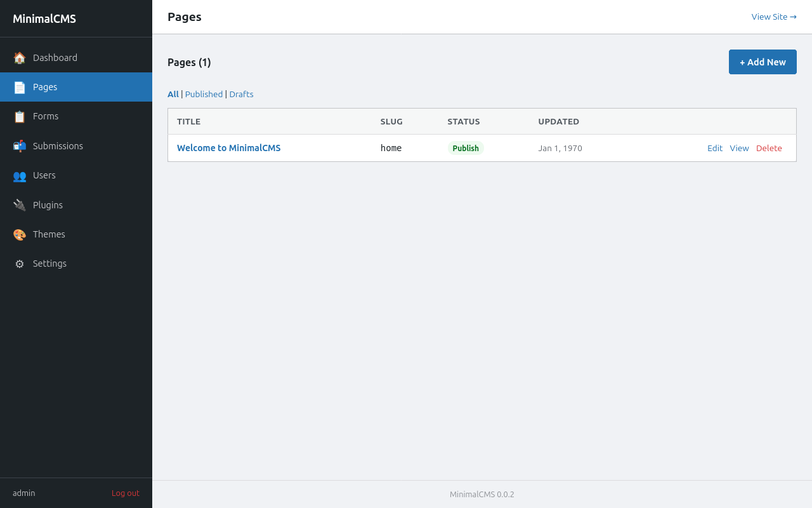Select the All pages filter
This screenshot has height=508, width=812.
click(173, 94)
